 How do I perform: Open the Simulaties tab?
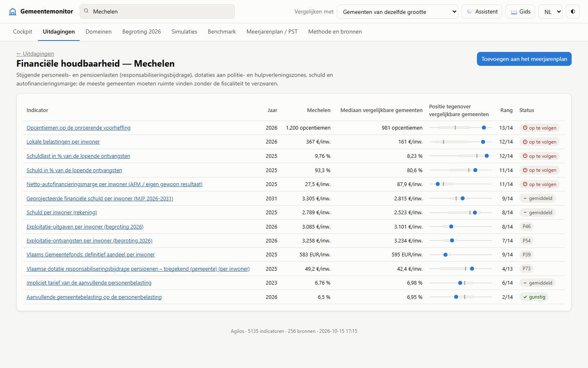click(184, 31)
